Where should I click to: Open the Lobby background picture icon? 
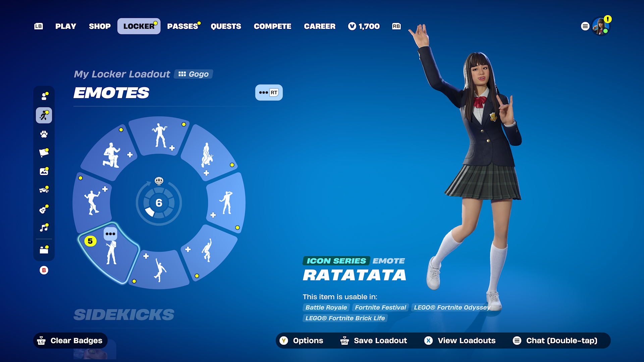tap(44, 171)
